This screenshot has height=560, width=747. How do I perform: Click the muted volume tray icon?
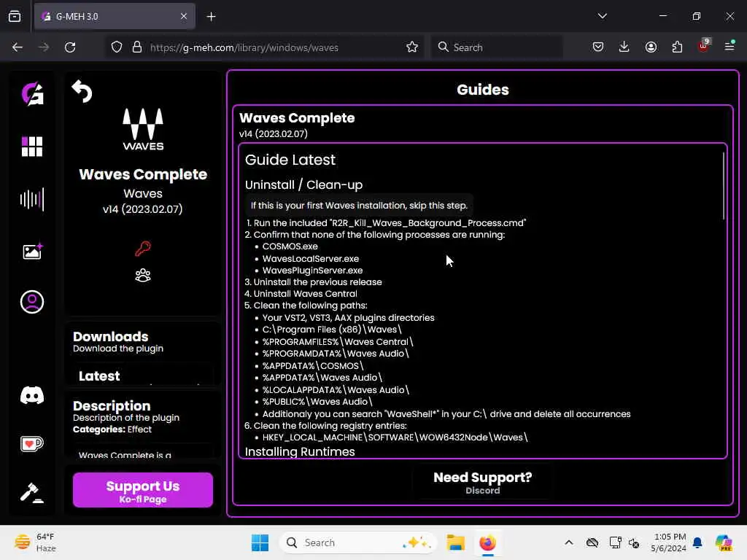pos(634,542)
